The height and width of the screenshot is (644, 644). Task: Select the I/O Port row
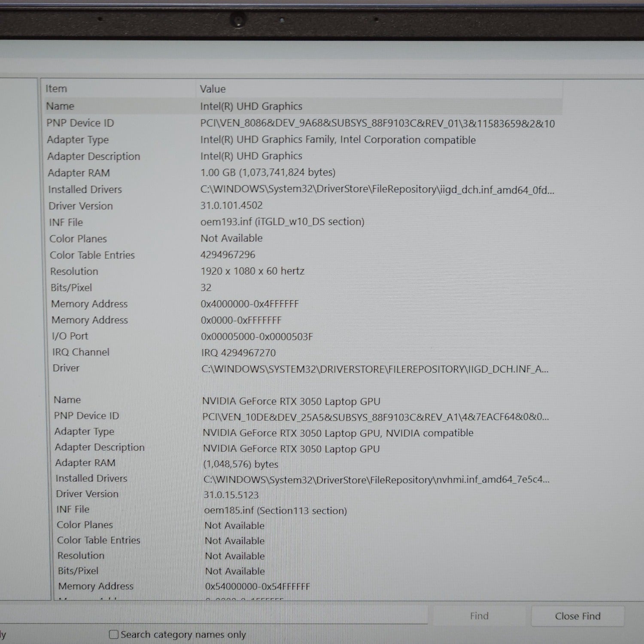coord(257,337)
